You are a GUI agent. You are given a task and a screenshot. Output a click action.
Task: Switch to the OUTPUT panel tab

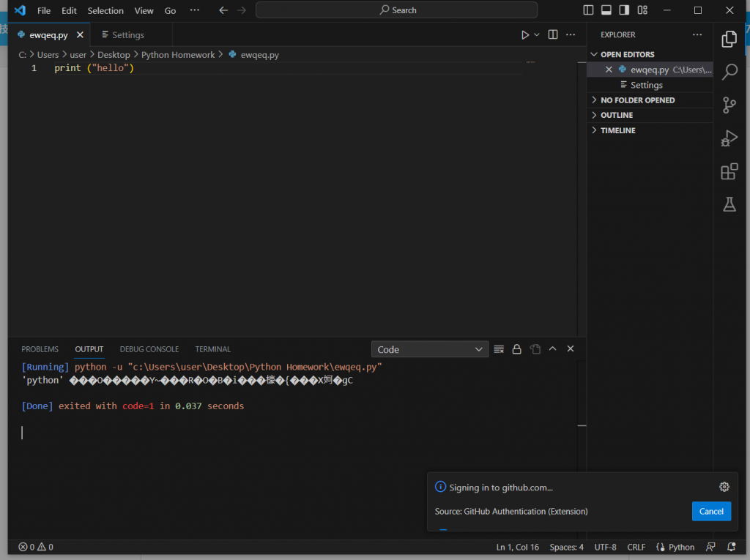pos(89,349)
